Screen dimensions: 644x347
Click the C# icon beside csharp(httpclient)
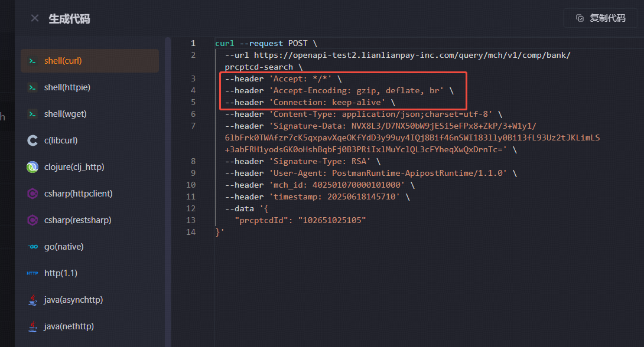coord(32,194)
